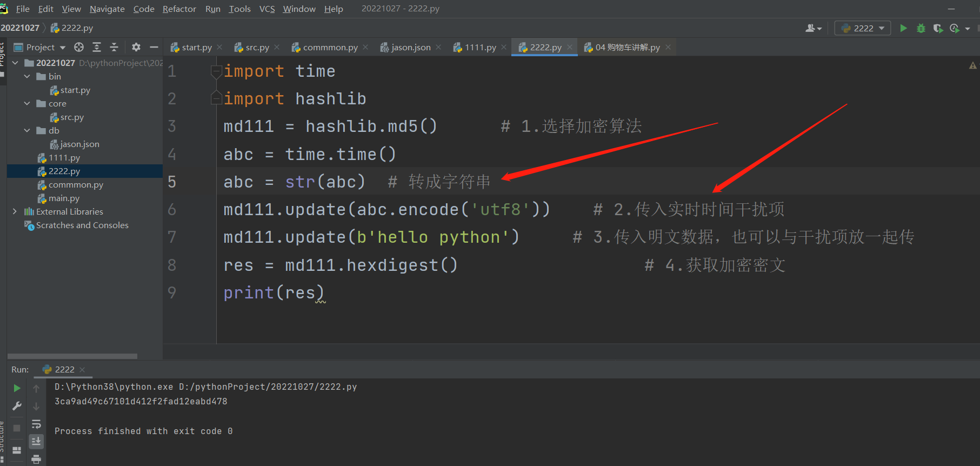Open the Refactor menu
The height and width of the screenshot is (466, 980).
tap(179, 9)
